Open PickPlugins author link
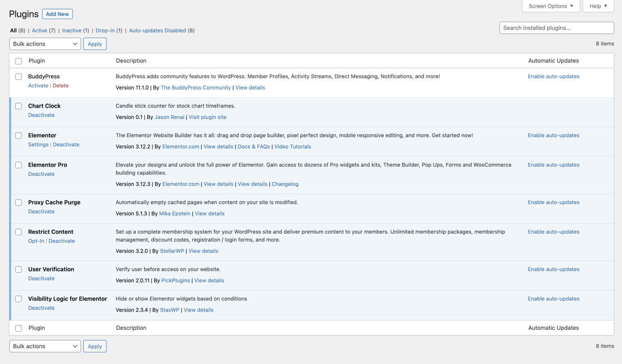 pyautogui.click(x=176, y=280)
